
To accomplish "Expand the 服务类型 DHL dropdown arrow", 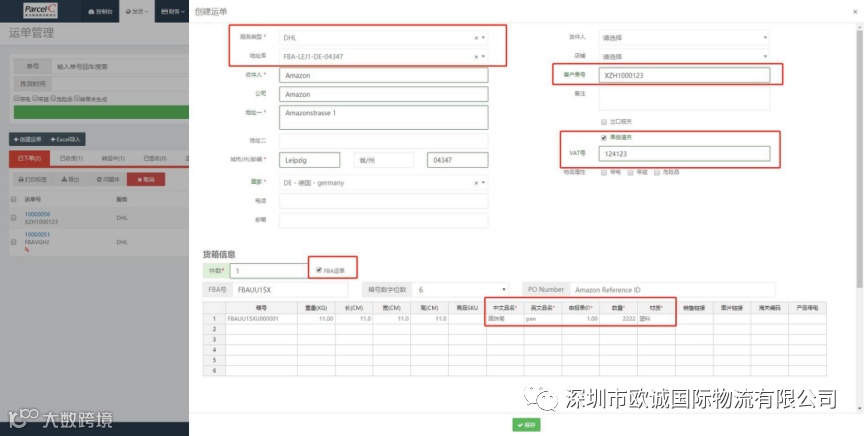I will click(483, 38).
